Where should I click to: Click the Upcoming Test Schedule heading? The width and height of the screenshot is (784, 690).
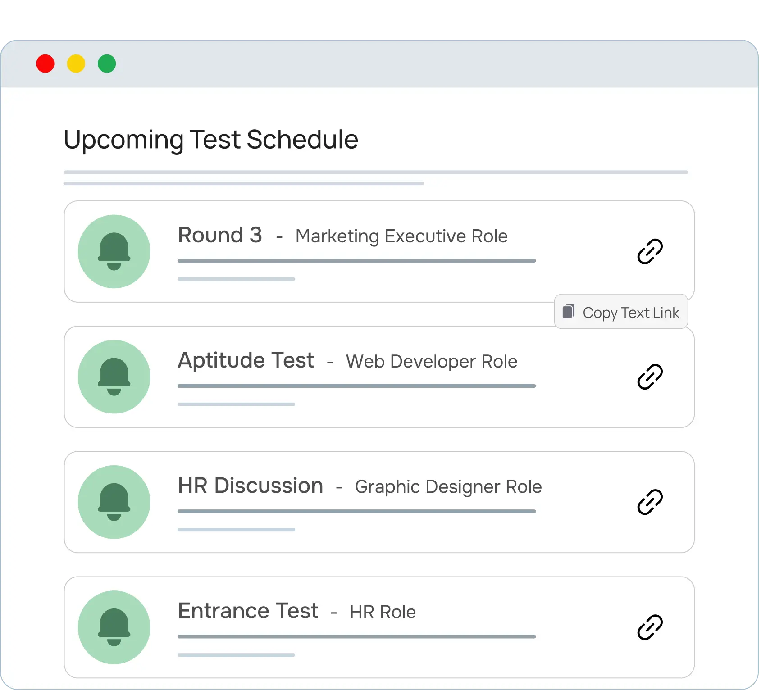tap(211, 139)
